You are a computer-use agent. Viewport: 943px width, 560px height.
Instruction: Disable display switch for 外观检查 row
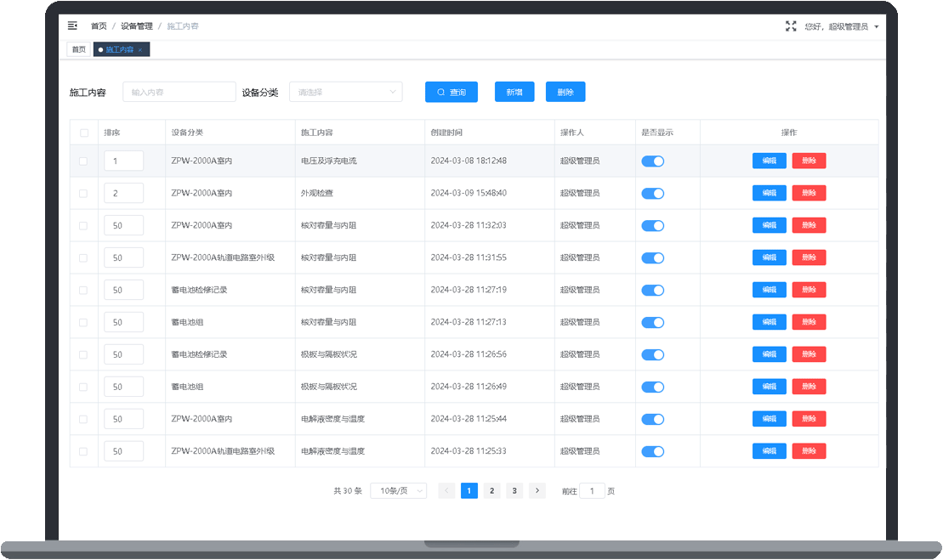coord(652,193)
